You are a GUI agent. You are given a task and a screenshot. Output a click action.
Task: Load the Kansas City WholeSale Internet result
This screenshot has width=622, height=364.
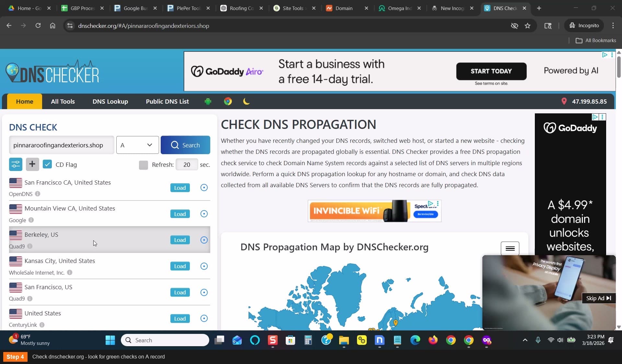click(180, 266)
